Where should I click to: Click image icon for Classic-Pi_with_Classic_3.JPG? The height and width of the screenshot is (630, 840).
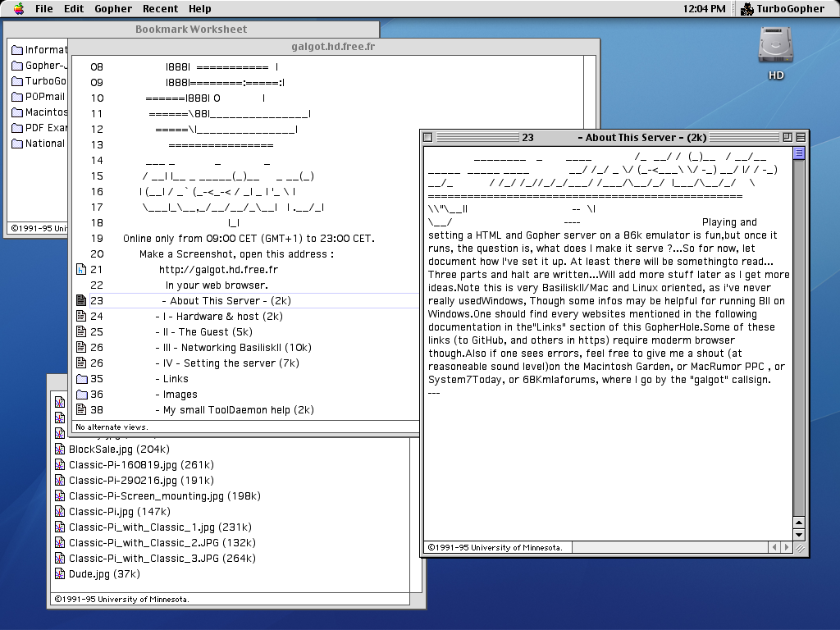[60, 558]
